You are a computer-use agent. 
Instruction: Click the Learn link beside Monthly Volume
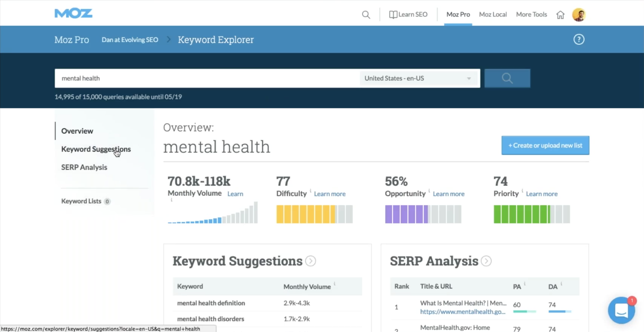[235, 194]
